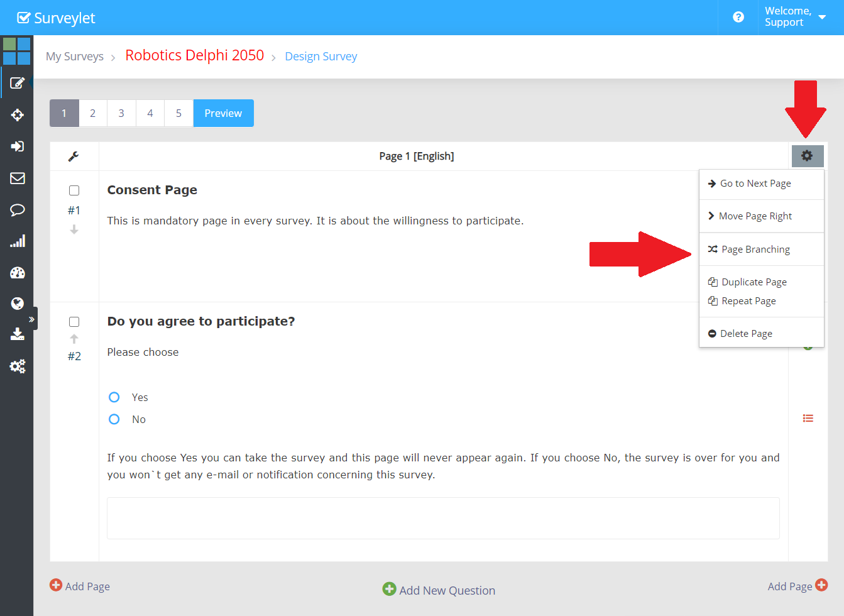Screen dimensions: 844x616
Task: Expand the Welcome Support user dropdown
Action: tap(795, 17)
